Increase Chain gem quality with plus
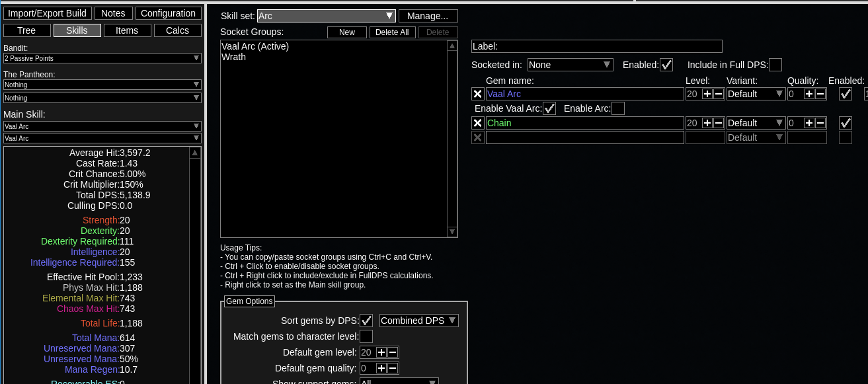The image size is (868, 384). tap(809, 123)
